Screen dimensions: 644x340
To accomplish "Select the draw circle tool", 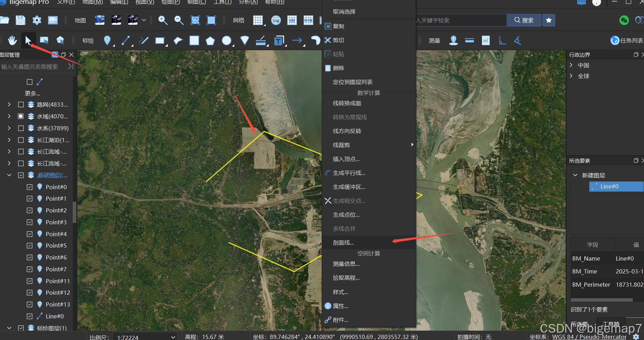I will [x=227, y=41].
